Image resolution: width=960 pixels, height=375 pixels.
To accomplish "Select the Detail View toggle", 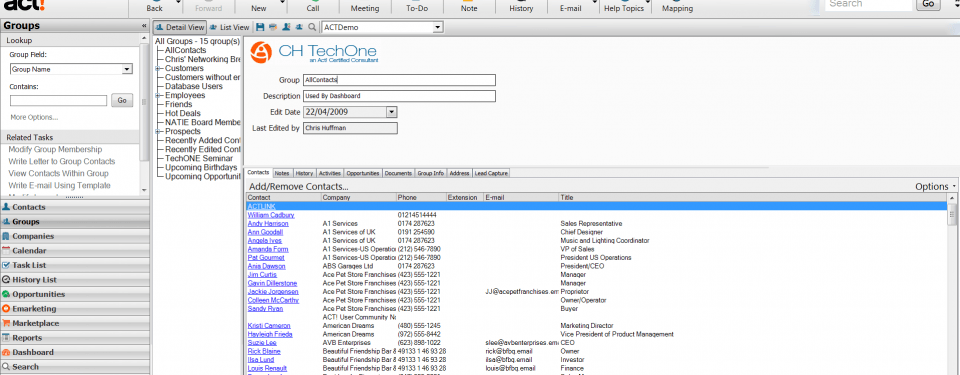I will point(179,28).
